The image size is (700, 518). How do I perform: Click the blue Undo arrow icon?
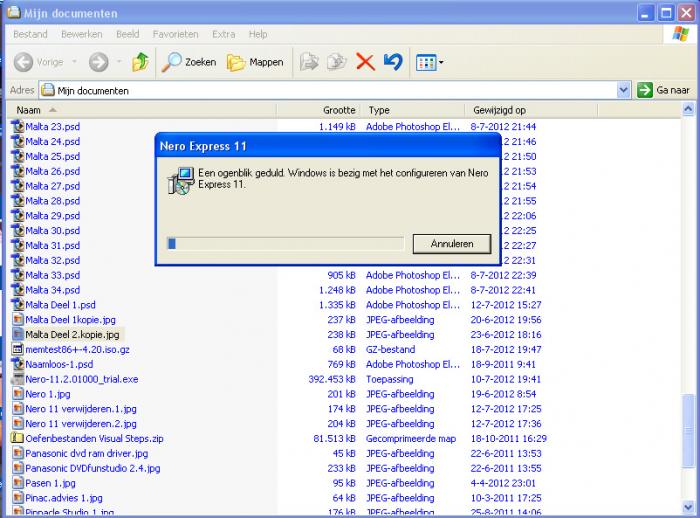pyautogui.click(x=393, y=62)
